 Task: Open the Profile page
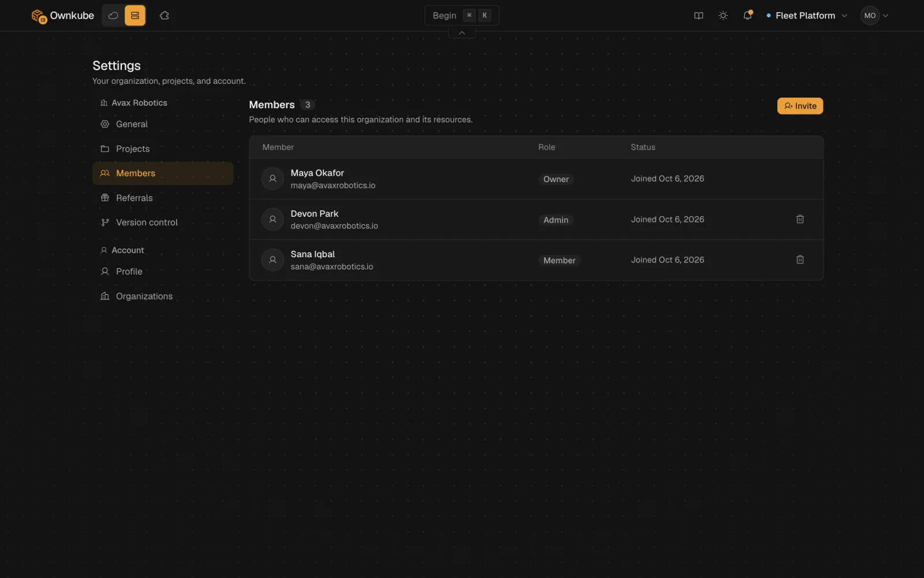pyautogui.click(x=163, y=272)
